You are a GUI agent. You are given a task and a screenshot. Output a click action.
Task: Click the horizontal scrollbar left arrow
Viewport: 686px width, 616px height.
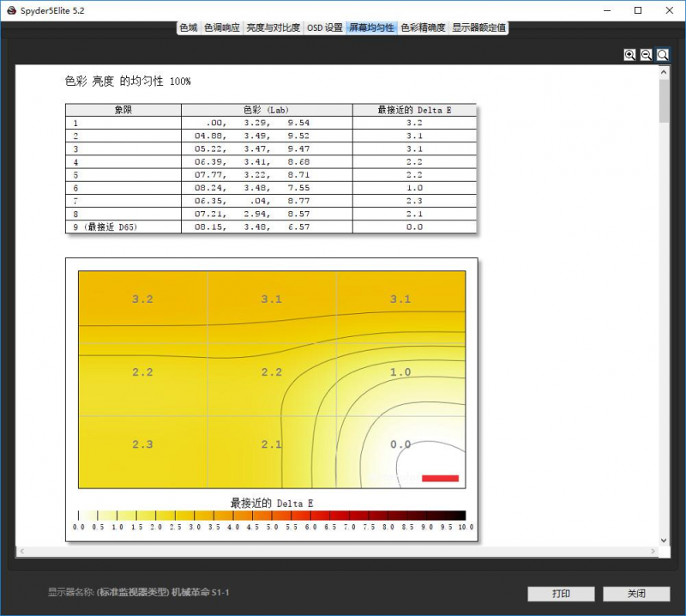tap(20, 550)
